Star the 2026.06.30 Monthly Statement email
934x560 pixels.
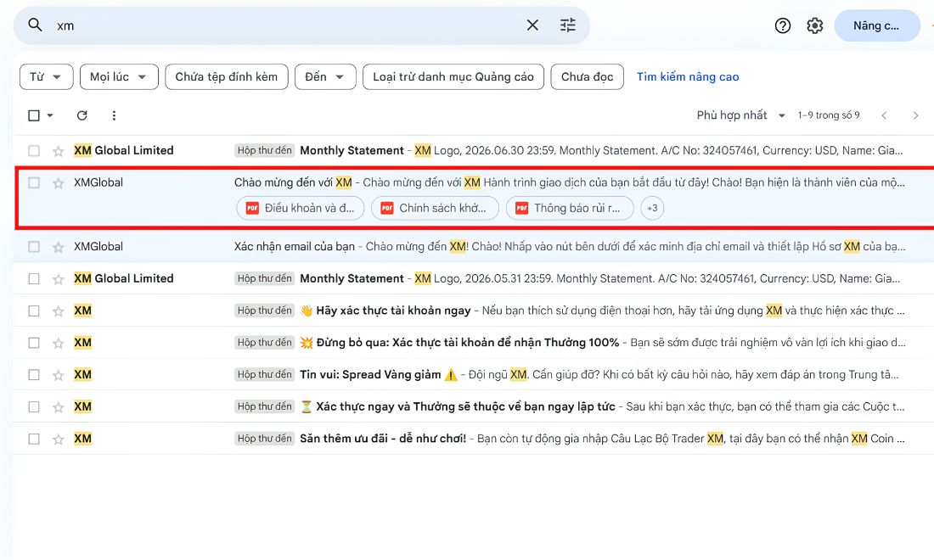click(58, 151)
